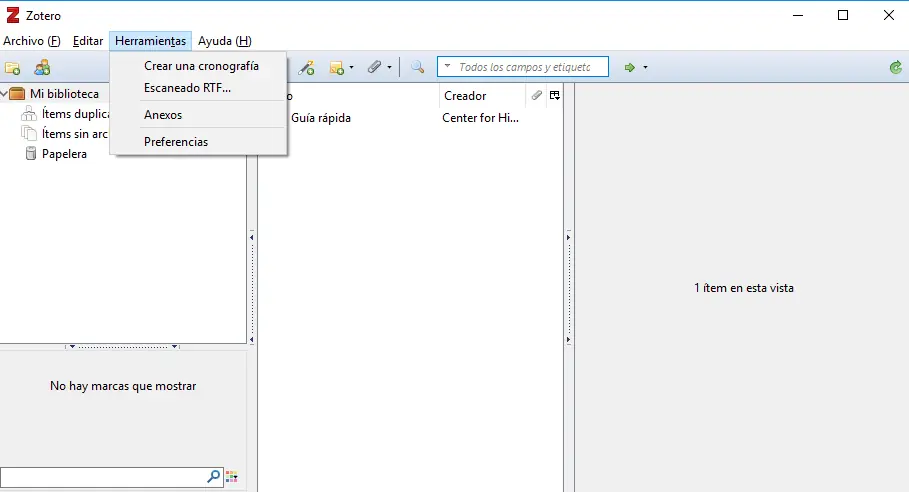Open the locate arrow dropdown
This screenshot has height=492, width=909.
tap(645, 68)
